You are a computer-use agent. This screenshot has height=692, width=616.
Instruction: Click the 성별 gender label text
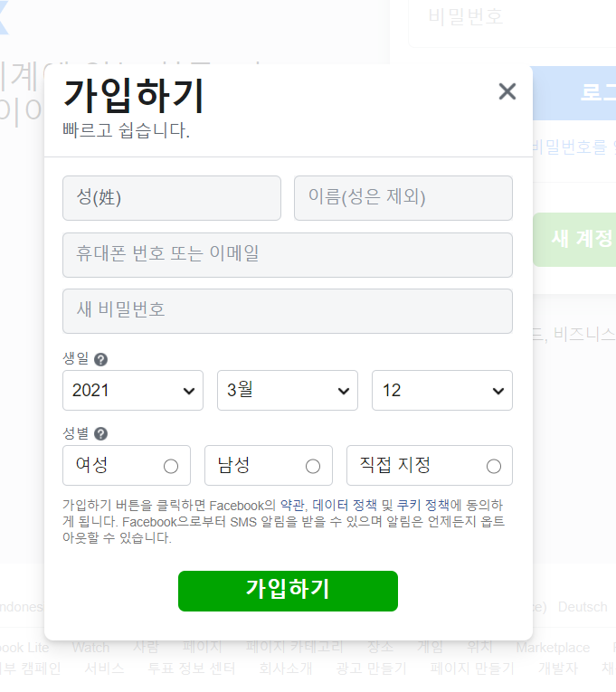(76, 433)
